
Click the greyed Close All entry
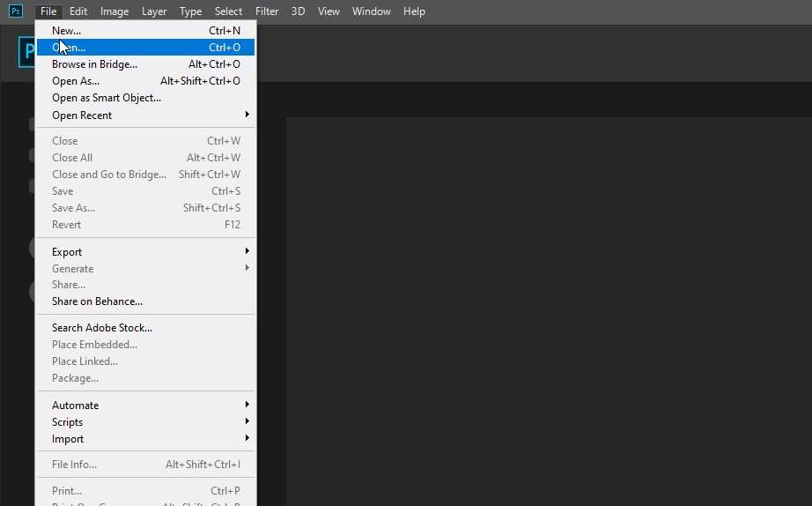click(145, 158)
